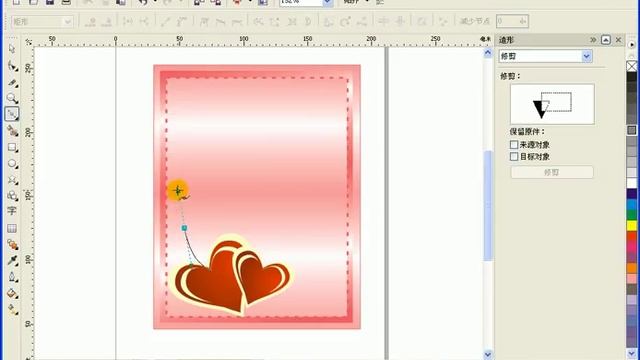The height and width of the screenshot is (360, 640).
Task: Select the Text tool (字)
Action: 12,211
